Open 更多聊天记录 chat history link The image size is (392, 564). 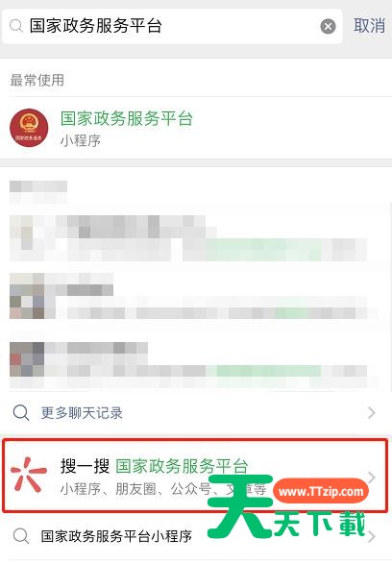click(82, 413)
